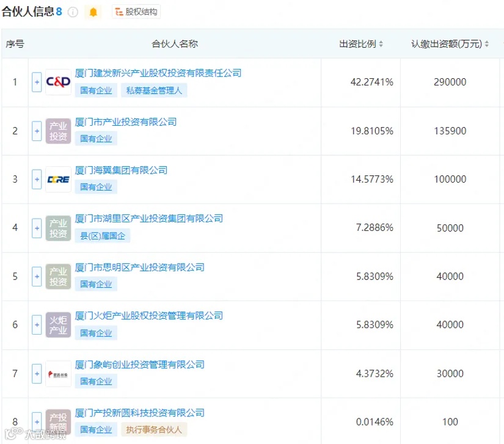
Task: Click the 合伙人信息 section title
Action: point(27,12)
